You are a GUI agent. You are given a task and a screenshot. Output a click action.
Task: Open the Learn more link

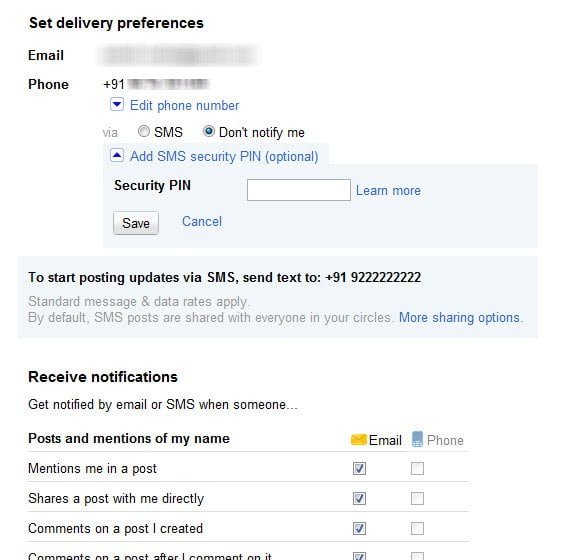(x=388, y=191)
